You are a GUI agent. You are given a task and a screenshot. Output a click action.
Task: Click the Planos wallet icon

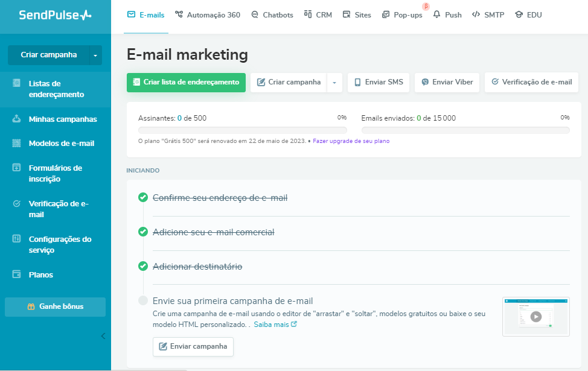pyautogui.click(x=17, y=274)
